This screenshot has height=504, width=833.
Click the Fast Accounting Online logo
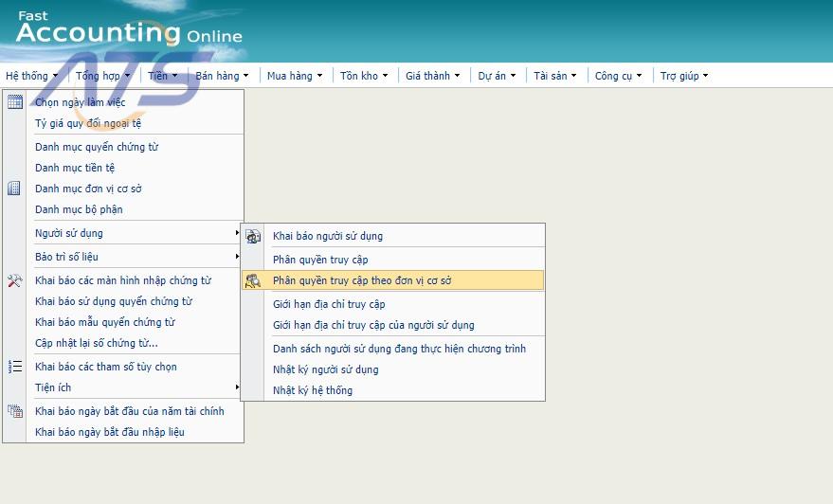[x=129, y=31]
